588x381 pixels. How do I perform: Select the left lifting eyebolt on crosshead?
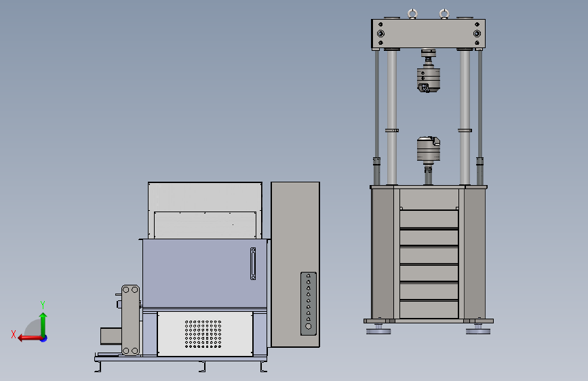[412, 14]
